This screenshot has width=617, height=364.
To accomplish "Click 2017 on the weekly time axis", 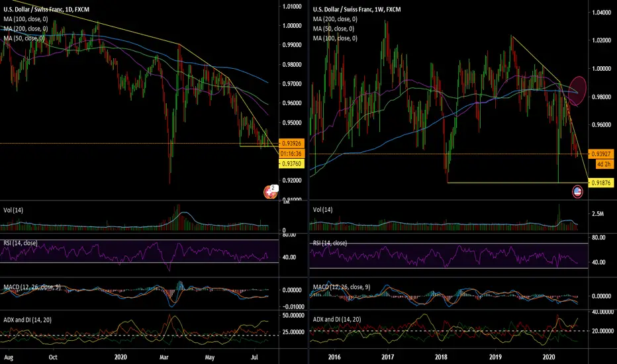I will (x=387, y=357).
